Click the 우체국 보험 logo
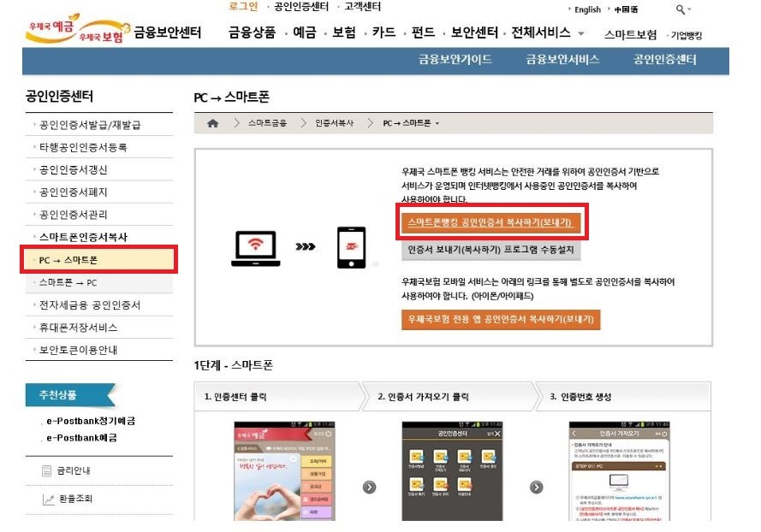Screen dimensions: 761x532 coord(104,33)
